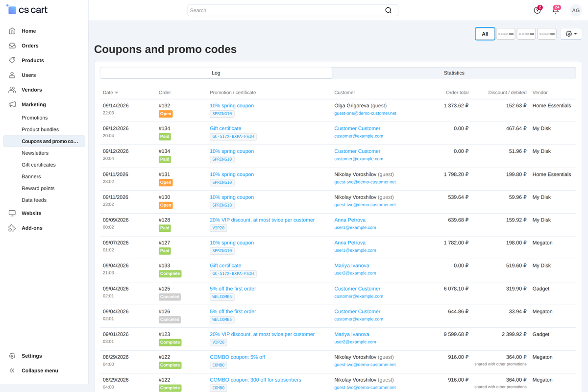Click the Discount / debited column header

click(x=508, y=93)
